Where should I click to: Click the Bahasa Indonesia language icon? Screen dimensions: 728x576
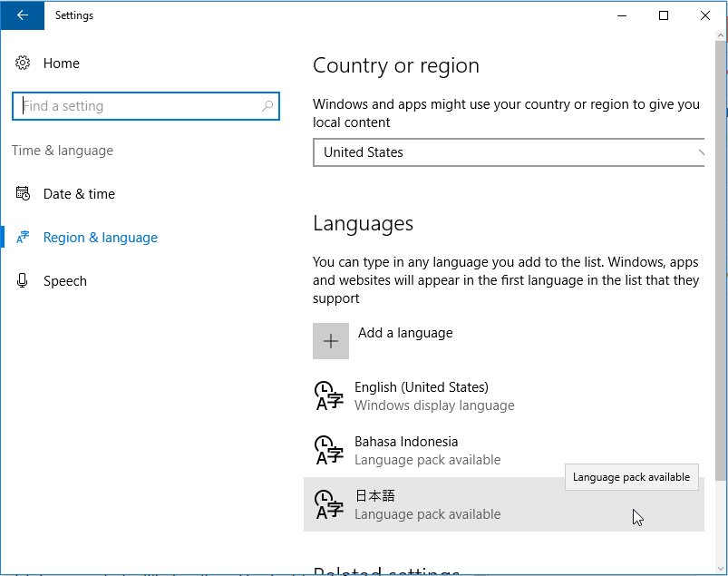pyautogui.click(x=329, y=450)
